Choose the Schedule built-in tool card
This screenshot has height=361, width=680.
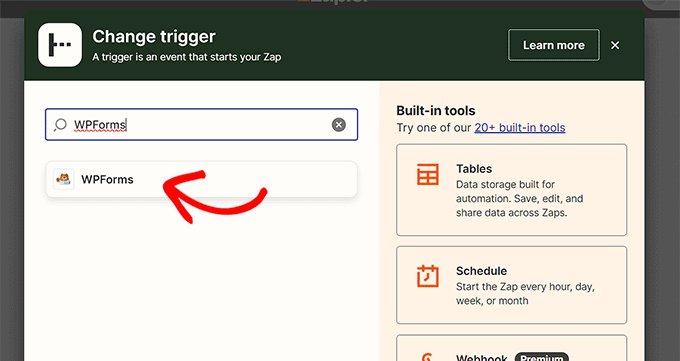coord(511,285)
